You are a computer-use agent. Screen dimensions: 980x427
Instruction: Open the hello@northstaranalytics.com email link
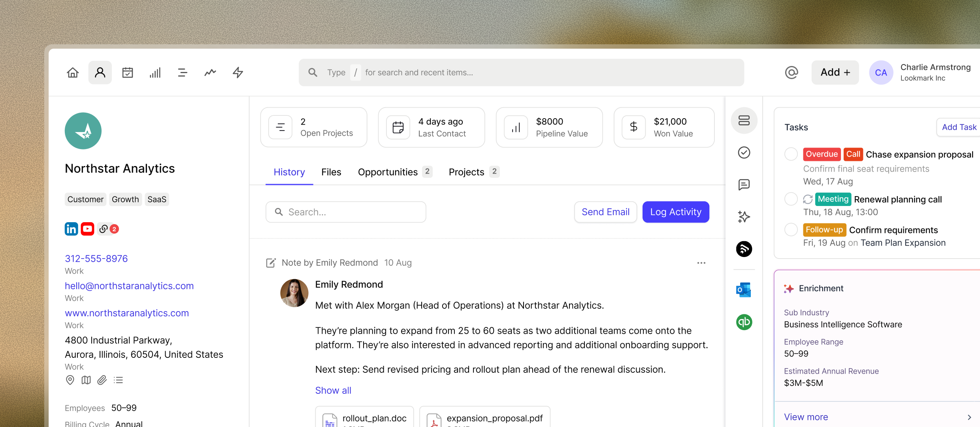tap(129, 286)
